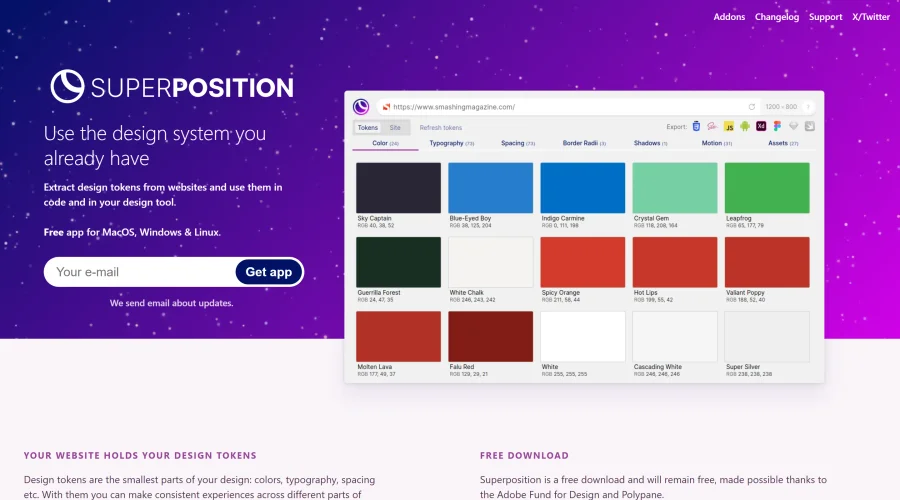900x500 pixels.
Task: Click the help question mark icon
Action: click(x=808, y=107)
